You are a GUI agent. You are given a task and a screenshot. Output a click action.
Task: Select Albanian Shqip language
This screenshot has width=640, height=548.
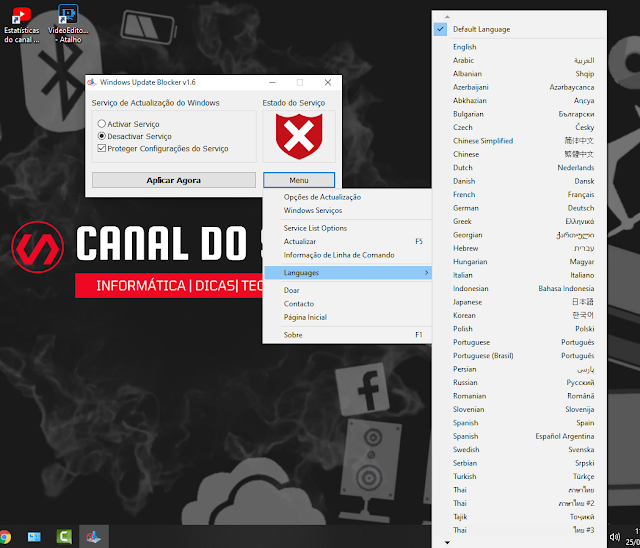point(519,74)
